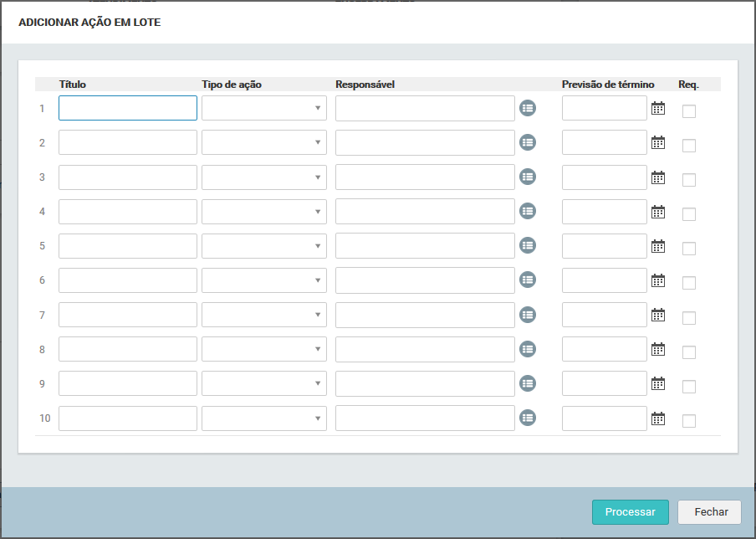Click the Previsão de término date field in row 1
Image resolution: width=756 pixels, height=539 pixels.
tap(605, 108)
